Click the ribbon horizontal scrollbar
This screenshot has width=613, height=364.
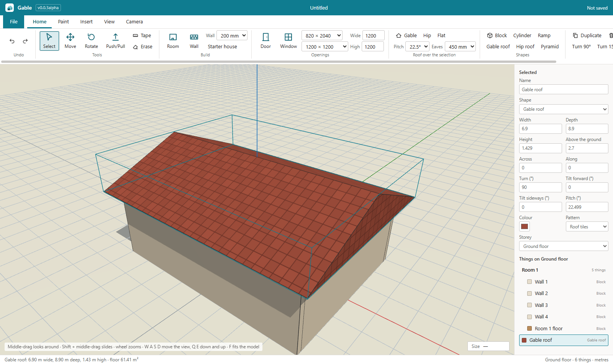[279, 61]
